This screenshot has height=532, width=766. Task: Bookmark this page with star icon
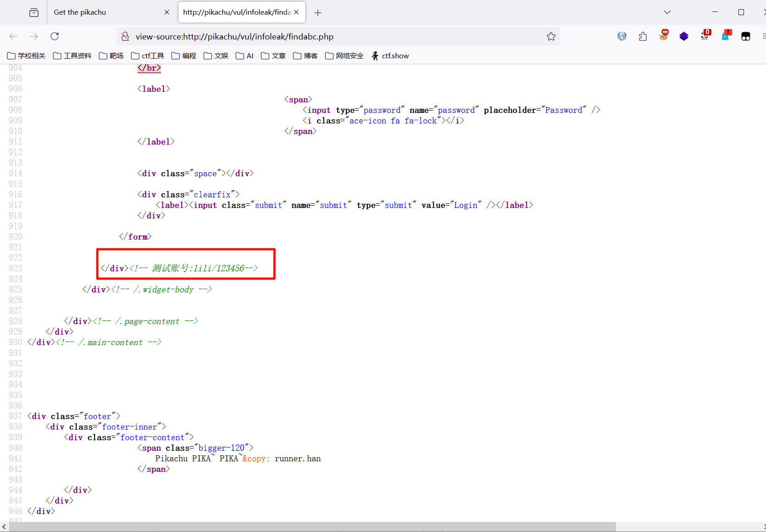pos(551,36)
